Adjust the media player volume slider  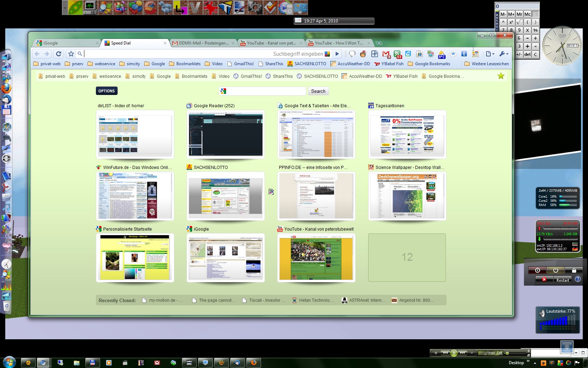click(507, 353)
